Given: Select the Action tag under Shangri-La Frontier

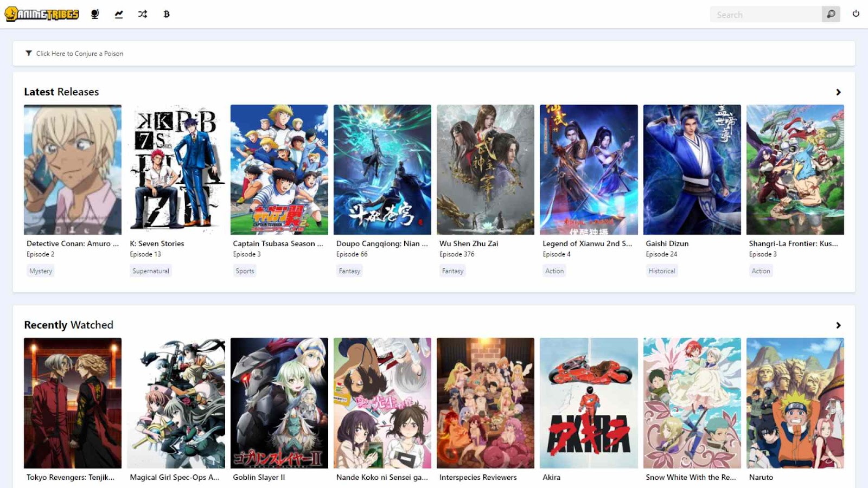Looking at the screenshot, I should coord(761,271).
